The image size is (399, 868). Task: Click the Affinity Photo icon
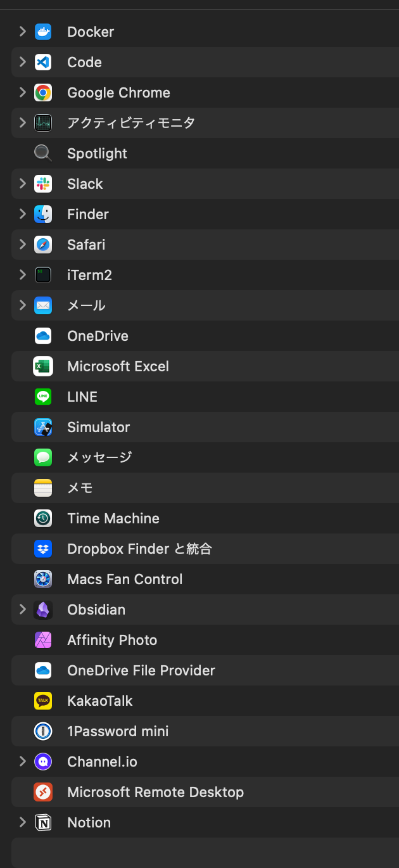click(43, 640)
